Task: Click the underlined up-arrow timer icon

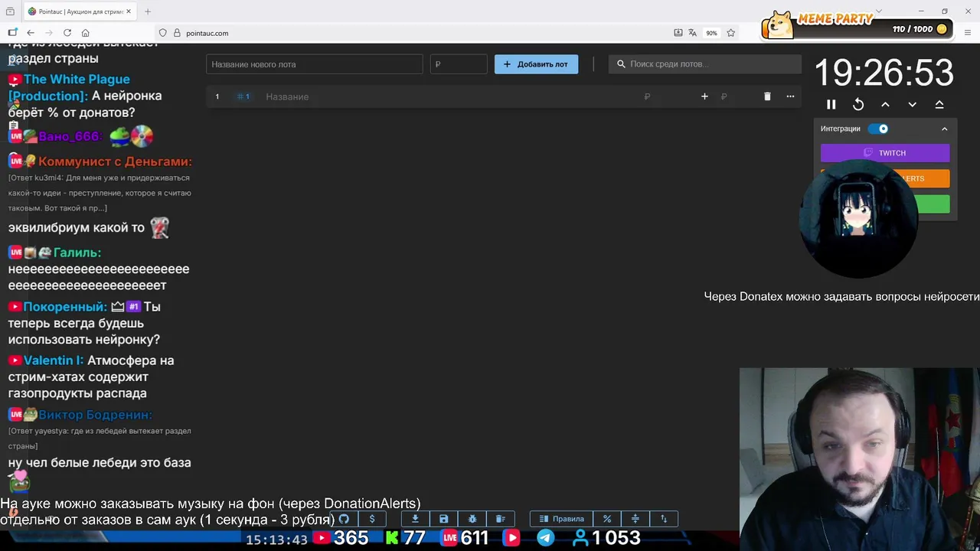Action: (939, 104)
